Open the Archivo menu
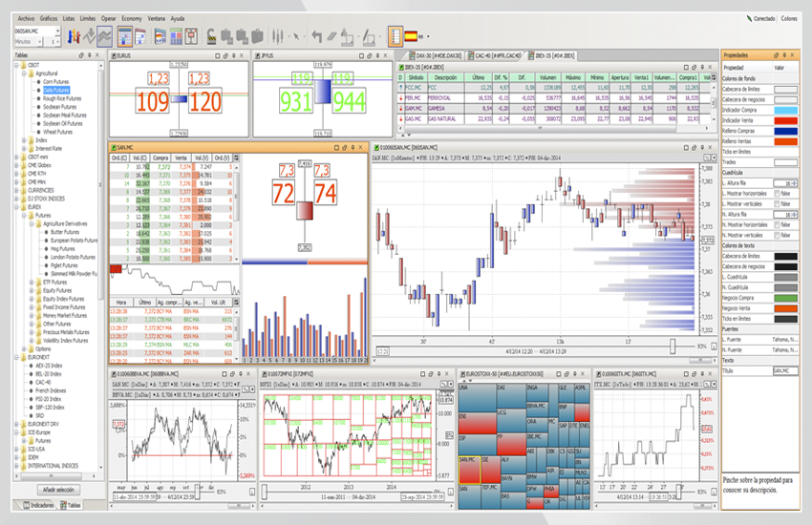This screenshot has width=812, height=525. coord(26,19)
